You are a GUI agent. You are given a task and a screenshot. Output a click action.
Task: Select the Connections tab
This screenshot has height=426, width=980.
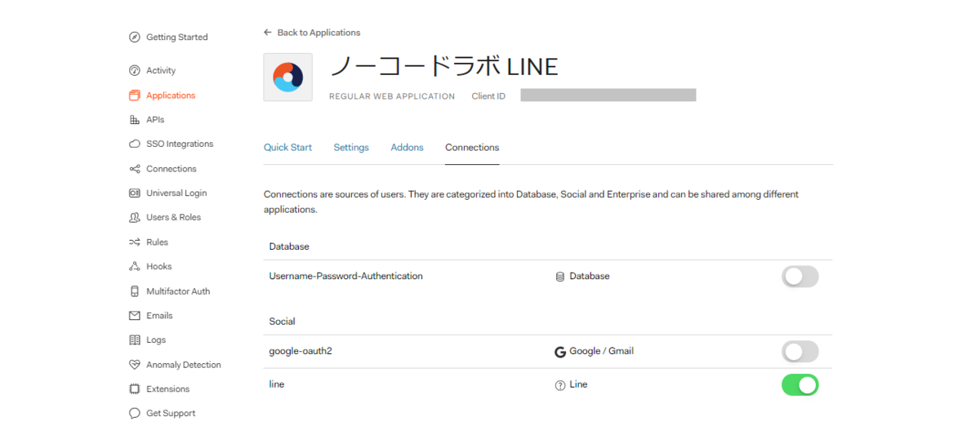tap(472, 148)
